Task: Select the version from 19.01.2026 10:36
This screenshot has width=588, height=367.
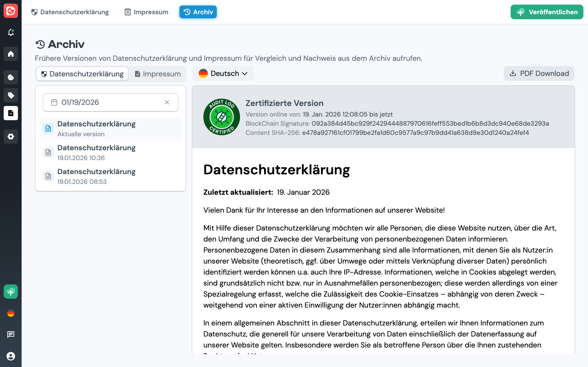Action: [x=96, y=152]
